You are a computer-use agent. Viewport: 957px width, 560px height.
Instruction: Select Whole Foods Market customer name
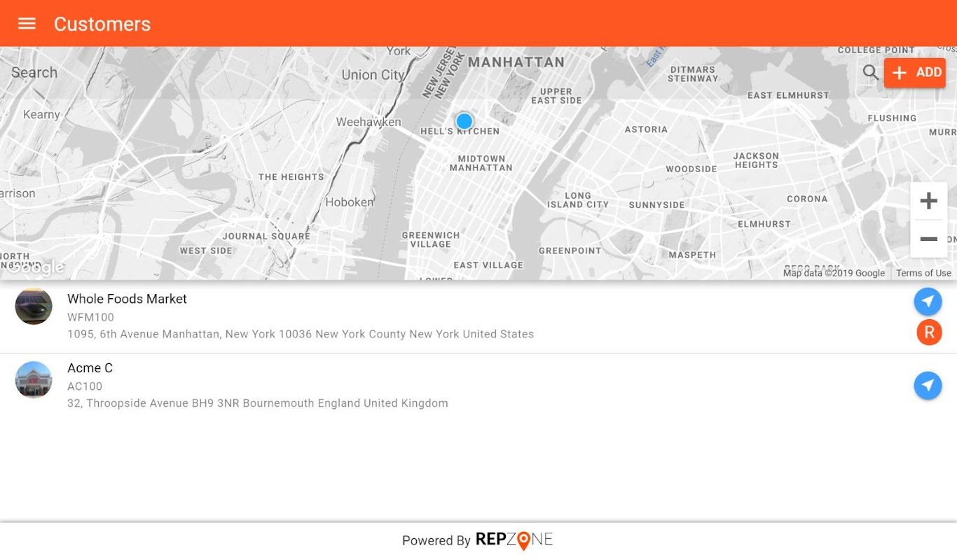127,299
